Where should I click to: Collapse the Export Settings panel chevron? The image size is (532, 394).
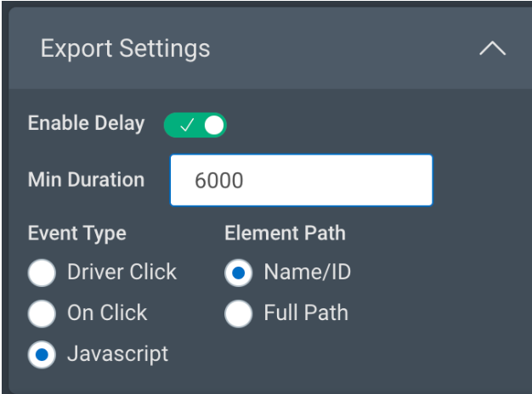click(x=492, y=49)
